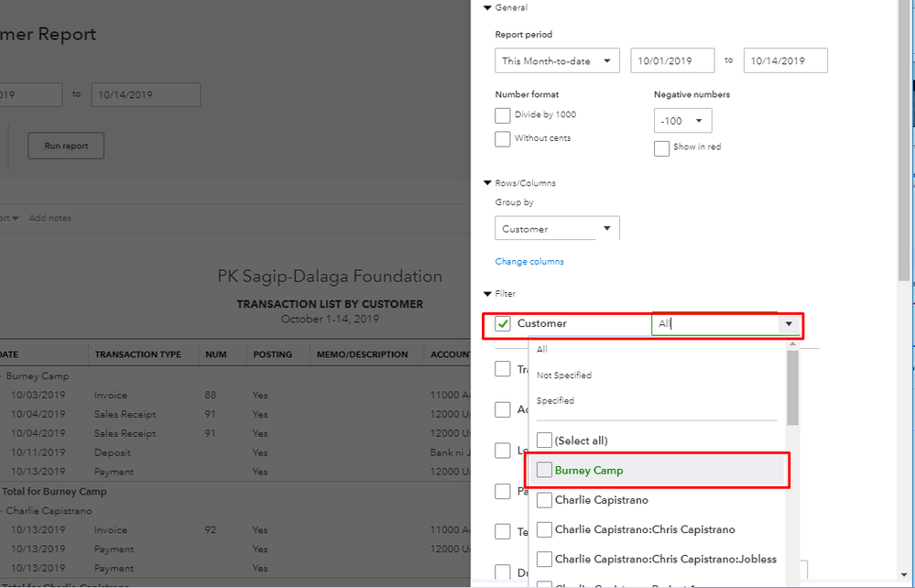Click the Customer filter dropdown arrow
Image resolution: width=915 pixels, height=588 pixels.
(789, 324)
